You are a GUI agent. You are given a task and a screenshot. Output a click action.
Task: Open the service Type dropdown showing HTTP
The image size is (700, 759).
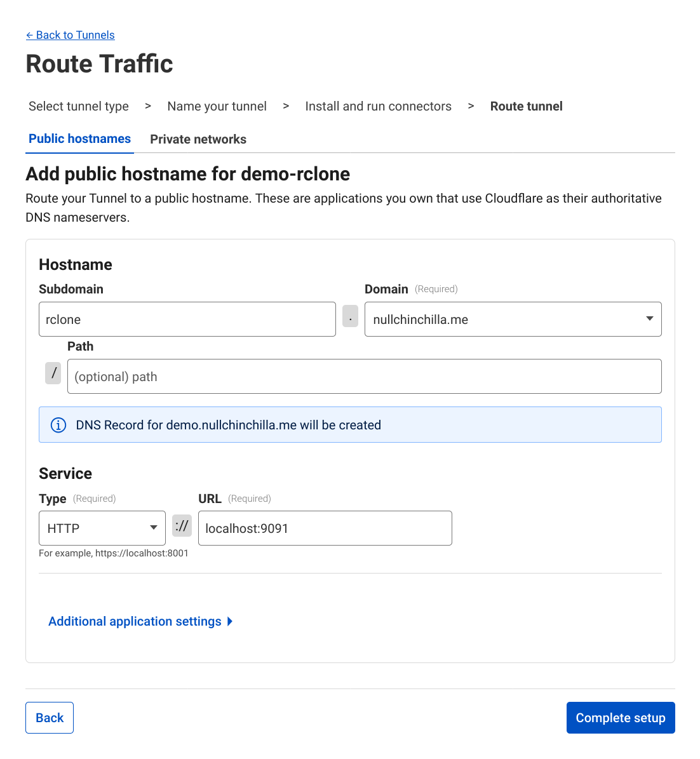tap(102, 528)
